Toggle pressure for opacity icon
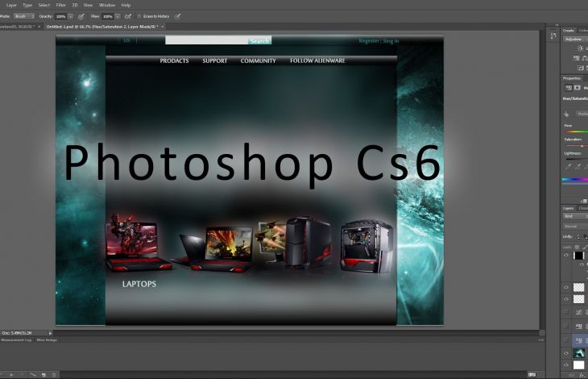The height and width of the screenshot is (379, 588). (81, 16)
